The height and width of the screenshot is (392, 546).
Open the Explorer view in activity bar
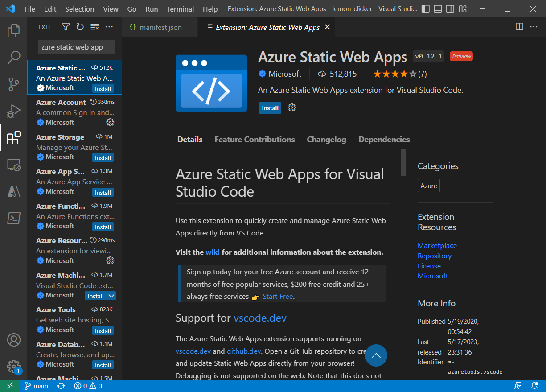click(x=14, y=30)
